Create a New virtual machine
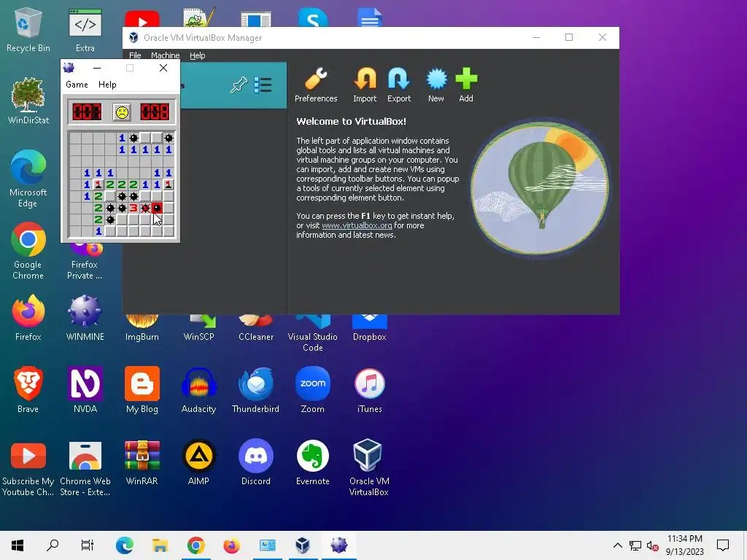The image size is (747, 560). point(436,85)
